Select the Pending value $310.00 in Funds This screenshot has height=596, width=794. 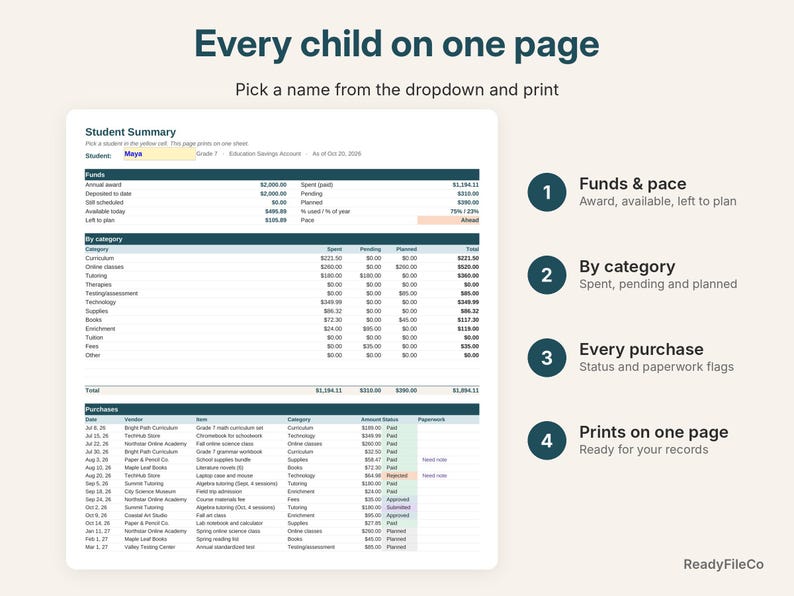point(468,193)
